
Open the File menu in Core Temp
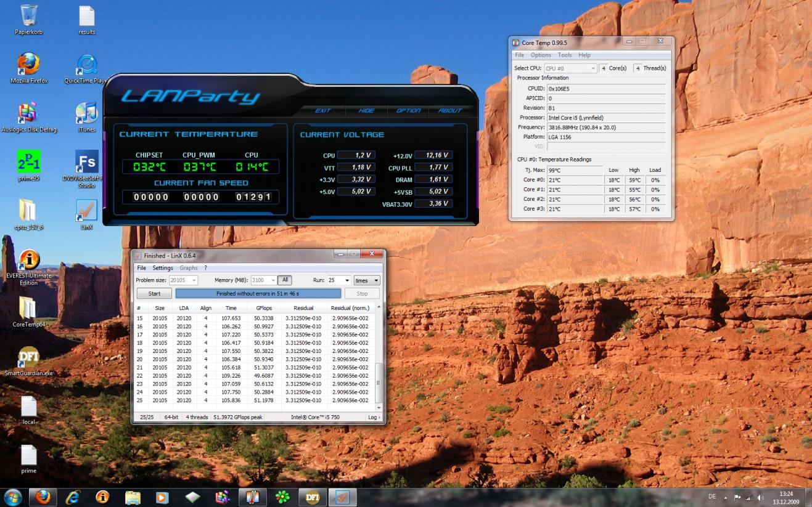click(520, 55)
